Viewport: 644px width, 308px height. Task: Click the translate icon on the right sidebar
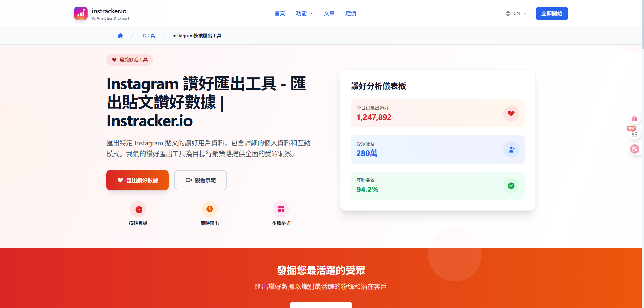(x=635, y=149)
